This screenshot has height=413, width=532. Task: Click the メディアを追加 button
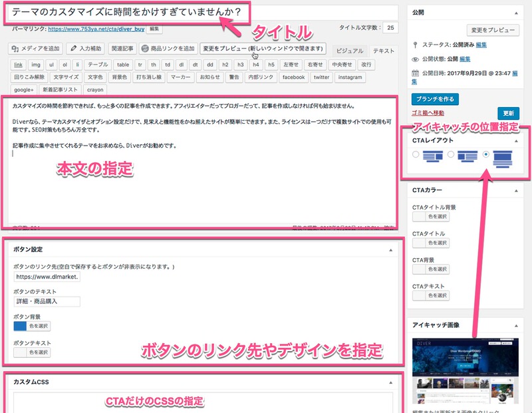coord(35,49)
